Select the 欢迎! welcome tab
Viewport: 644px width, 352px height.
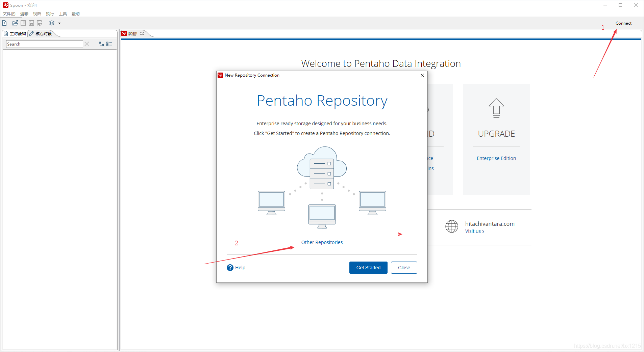coord(132,33)
